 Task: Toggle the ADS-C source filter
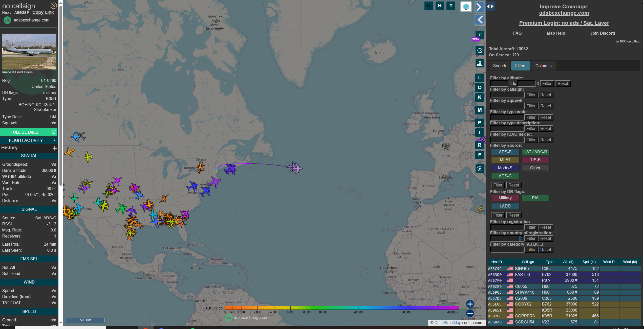point(505,176)
